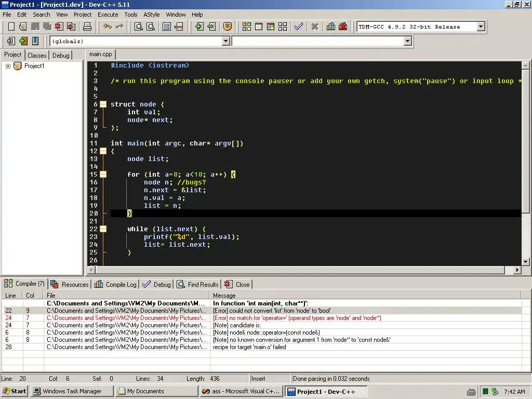Screen dimensions: 532x399
Task: Click the Windows Start button
Action: [x=15, y=391]
